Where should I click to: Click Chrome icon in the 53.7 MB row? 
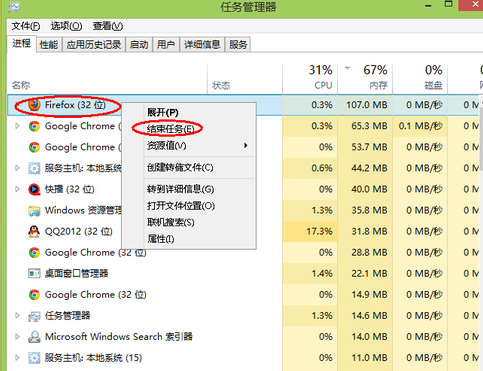tap(34, 147)
